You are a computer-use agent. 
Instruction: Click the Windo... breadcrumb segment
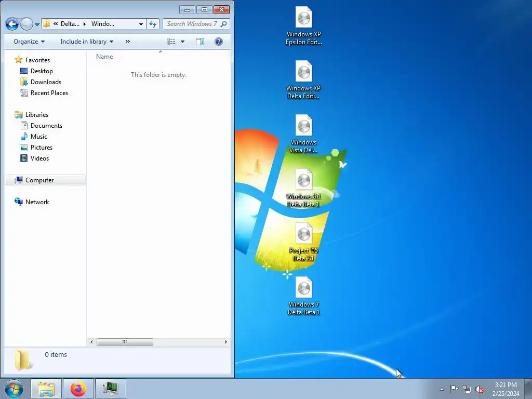pos(102,24)
